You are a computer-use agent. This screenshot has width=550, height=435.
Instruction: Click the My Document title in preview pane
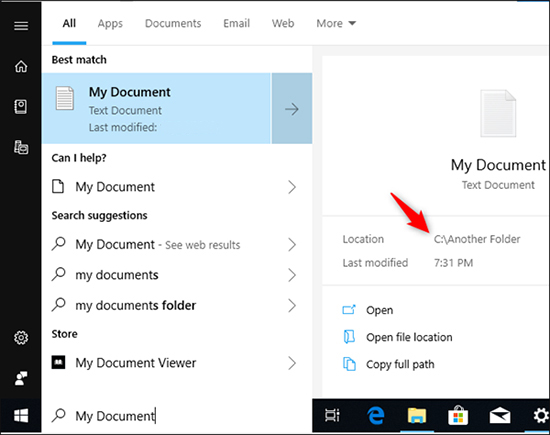498,165
